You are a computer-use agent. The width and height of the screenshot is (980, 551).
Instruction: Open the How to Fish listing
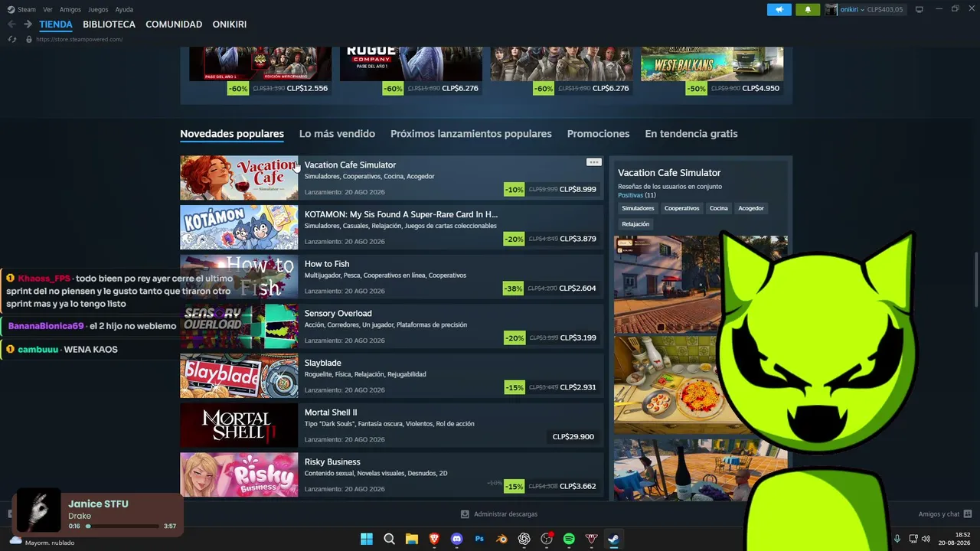tap(392, 277)
